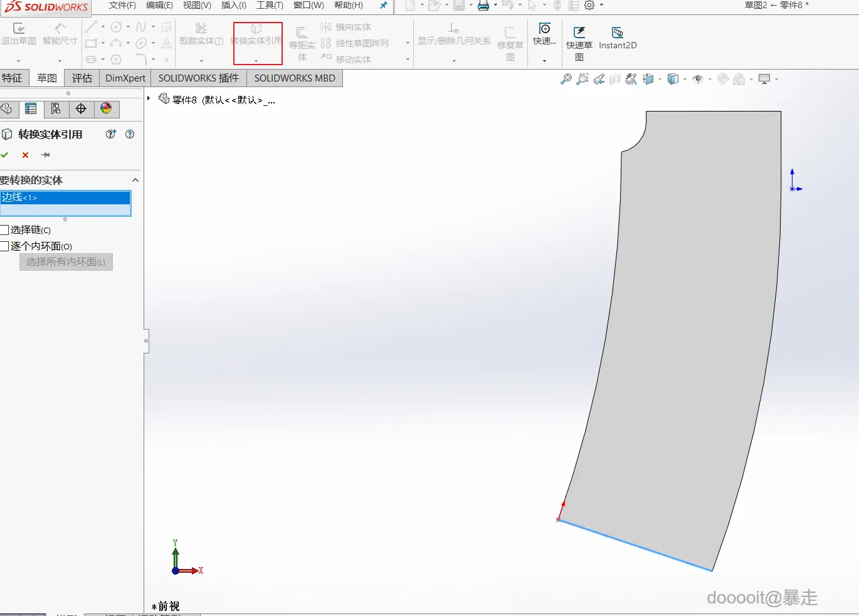Switch to the 特征 tab
This screenshot has width=859, height=616.
[12, 78]
